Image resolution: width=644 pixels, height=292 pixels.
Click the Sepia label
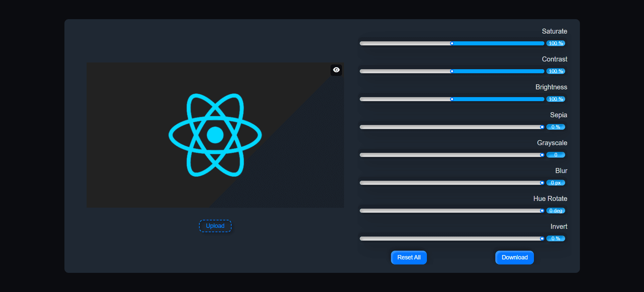[x=558, y=115]
